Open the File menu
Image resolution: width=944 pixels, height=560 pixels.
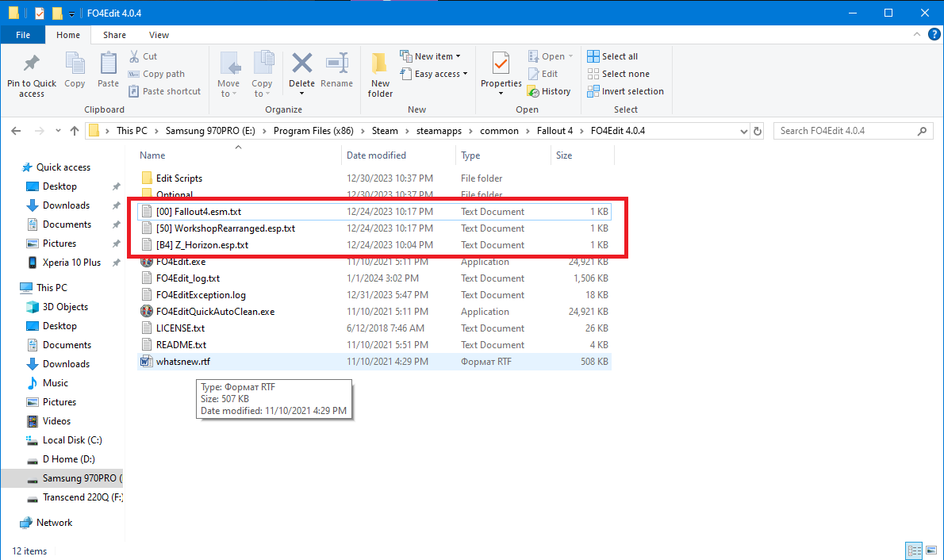pos(23,35)
